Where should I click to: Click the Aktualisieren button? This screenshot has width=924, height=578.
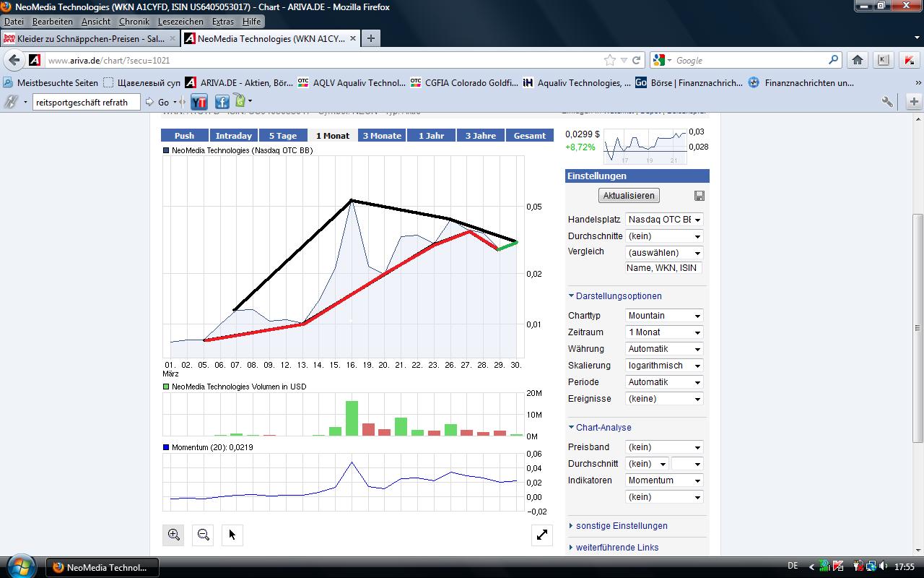coord(629,196)
